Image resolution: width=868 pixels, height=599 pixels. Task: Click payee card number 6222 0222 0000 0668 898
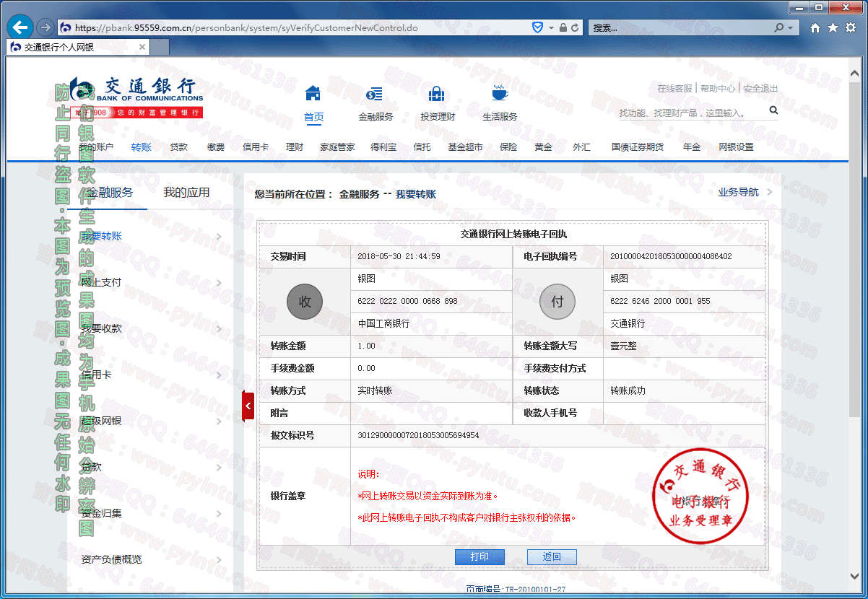pos(407,301)
